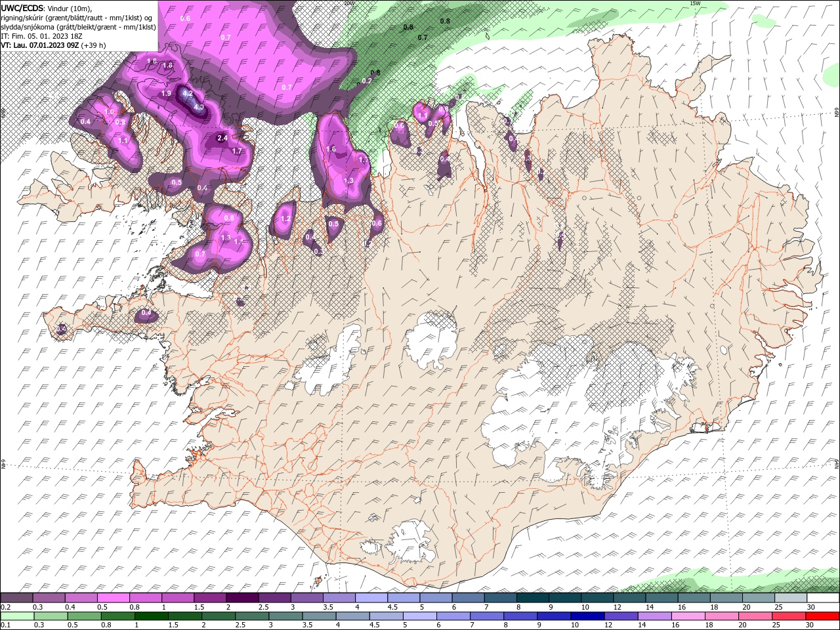The image size is (840, 630).
Task: Click the 1.0 precipitation value on the map
Action: tap(110, 112)
